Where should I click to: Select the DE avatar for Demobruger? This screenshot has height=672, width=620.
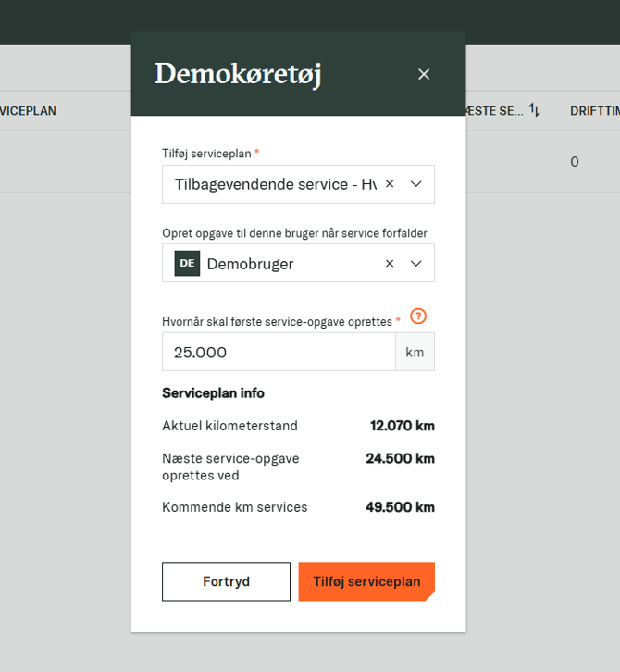[187, 263]
